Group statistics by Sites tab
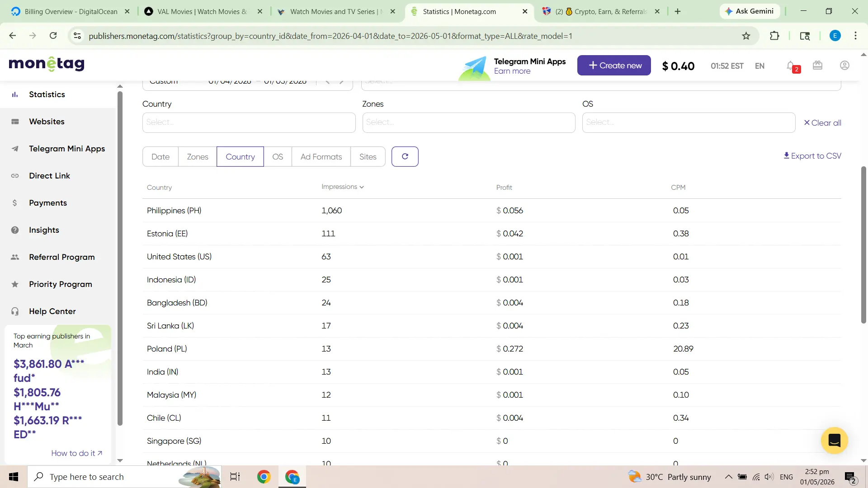868x488 pixels. point(368,156)
